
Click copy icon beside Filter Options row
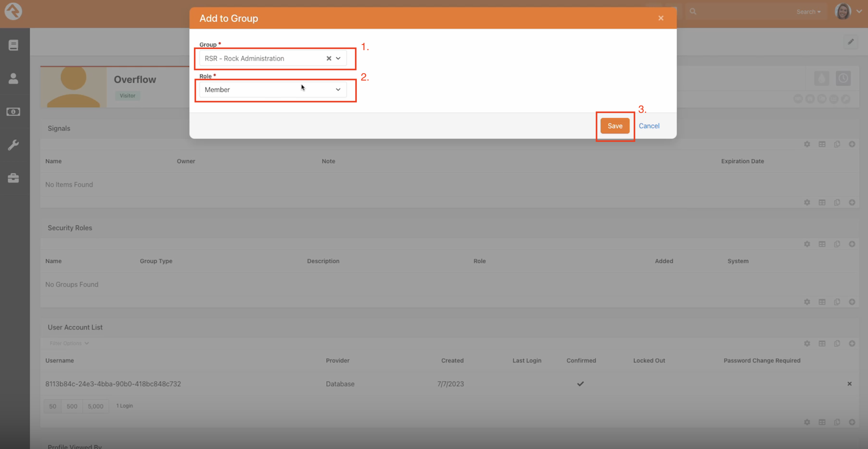click(x=837, y=343)
